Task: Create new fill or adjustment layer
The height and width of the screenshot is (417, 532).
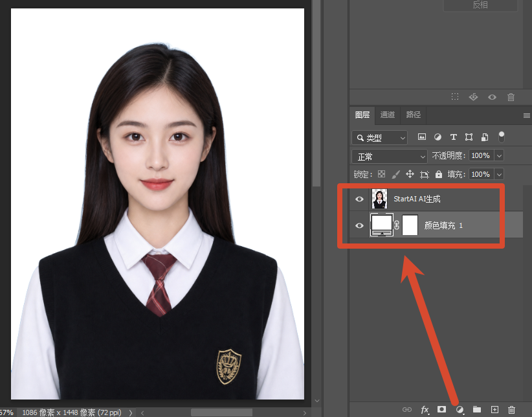Action: (460, 409)
